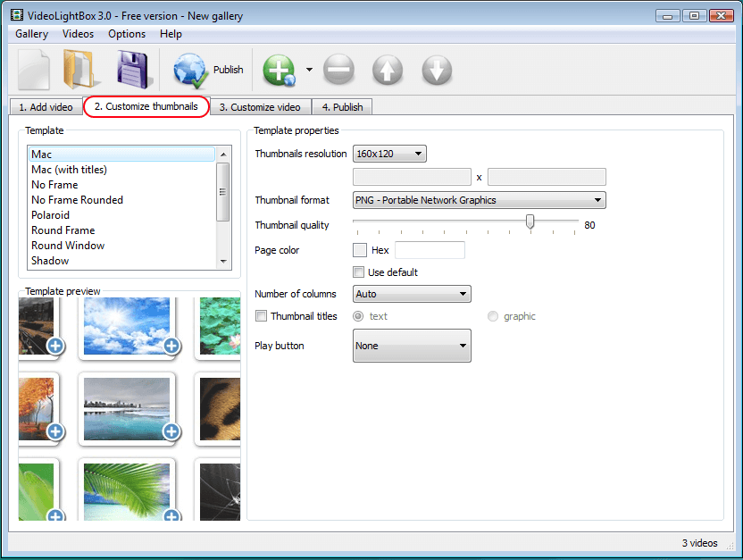
Task: Click the Hex color input field
Action: click(x=430, y=250)
